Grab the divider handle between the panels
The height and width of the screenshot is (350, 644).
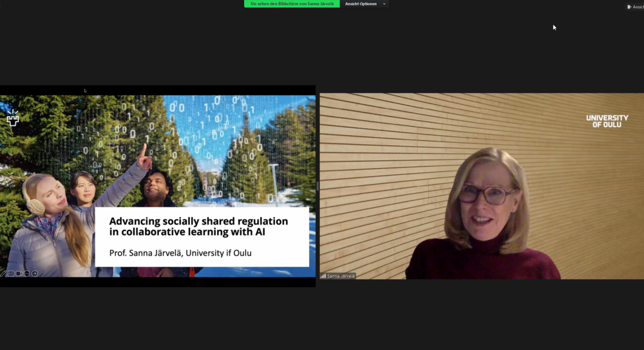(317, 186)
